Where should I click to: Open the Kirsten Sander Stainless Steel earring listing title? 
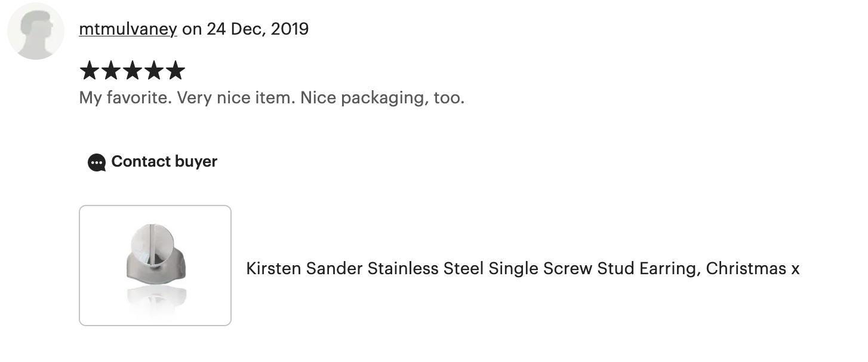tap(523, 268)
